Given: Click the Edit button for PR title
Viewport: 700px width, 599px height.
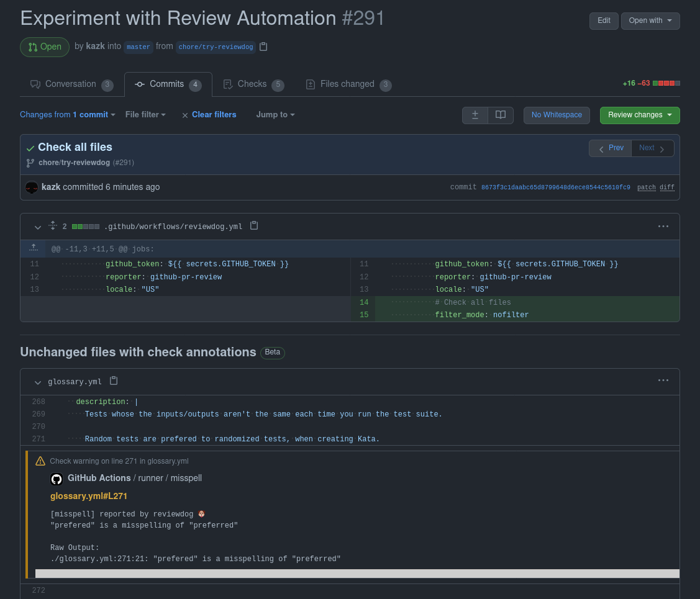Looking at the screenshot, I should (604, 20).
